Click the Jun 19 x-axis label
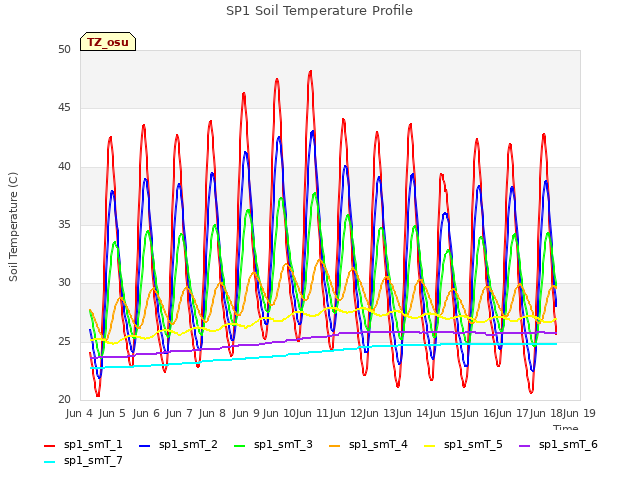Screen dimensions: 640x480 coord(579,413)
